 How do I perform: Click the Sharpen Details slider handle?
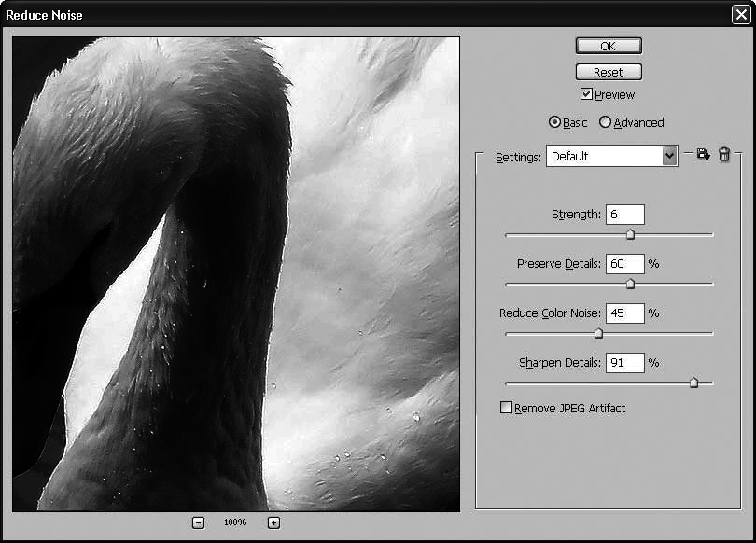694,383
